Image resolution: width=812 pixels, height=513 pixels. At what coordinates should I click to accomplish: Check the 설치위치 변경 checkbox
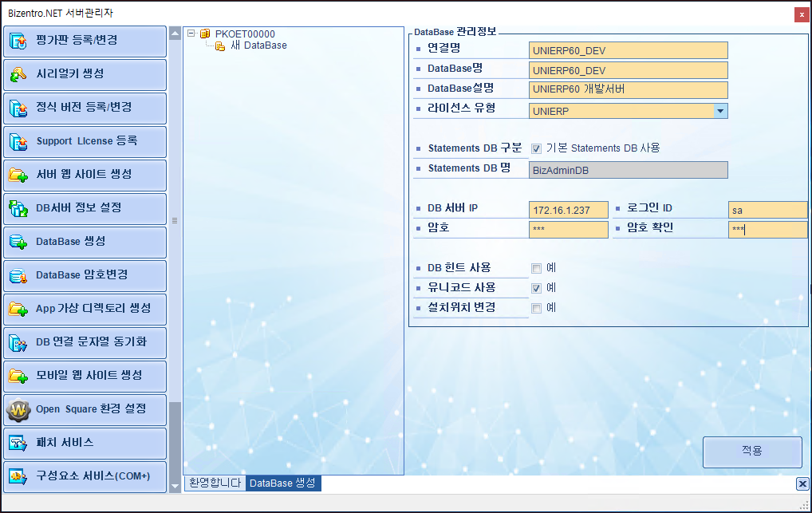click(536, 308)
